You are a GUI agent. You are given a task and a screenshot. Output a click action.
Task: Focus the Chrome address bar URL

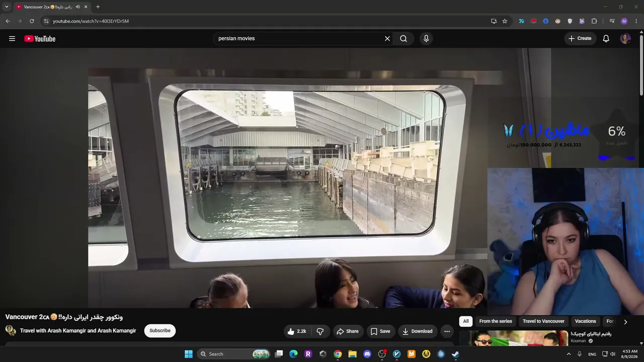(91, 21)
